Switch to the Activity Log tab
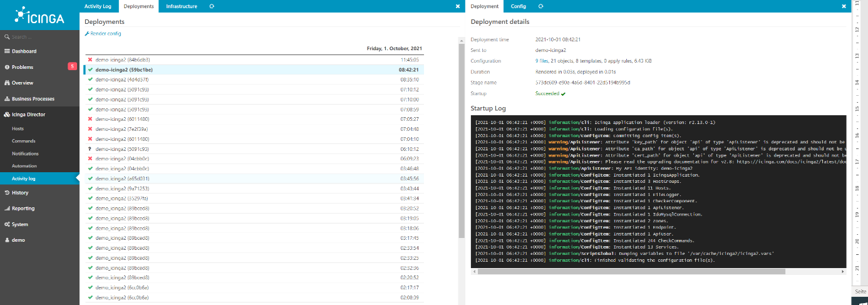This screenshot has width=868, height=305. [x=98, y=6]
